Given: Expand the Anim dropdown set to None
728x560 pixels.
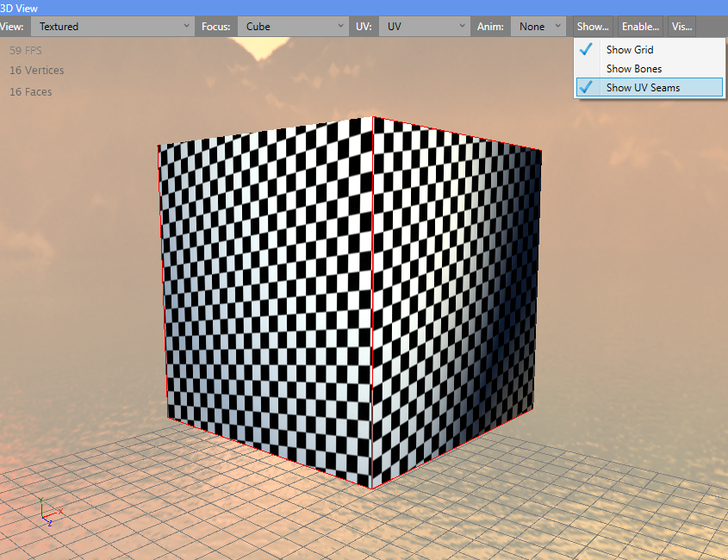Looking at the screenshot, I should coord(540,27).
